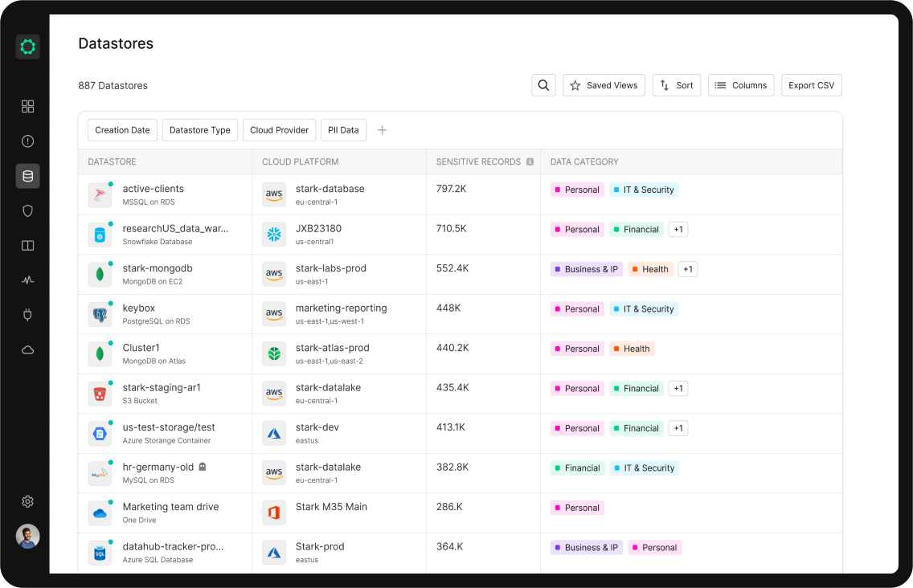Click the alerts exclamation icon in sidebar
Screen dimensions: 913x588
(27, 141)
